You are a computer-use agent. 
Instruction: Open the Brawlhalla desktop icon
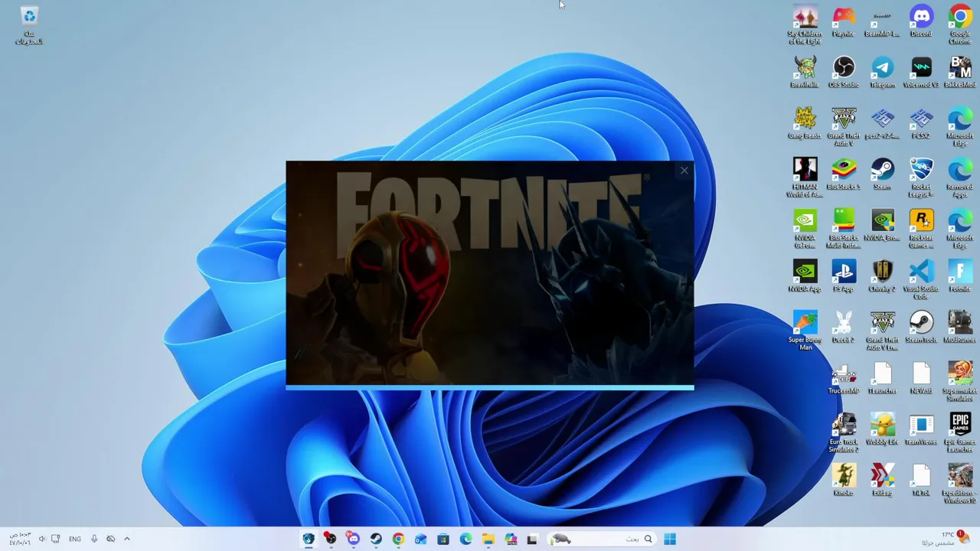[x=805, y=72]
